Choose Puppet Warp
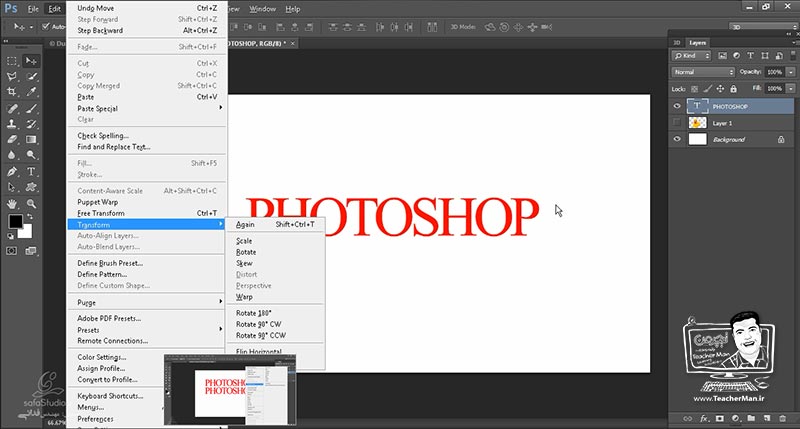 147,202
